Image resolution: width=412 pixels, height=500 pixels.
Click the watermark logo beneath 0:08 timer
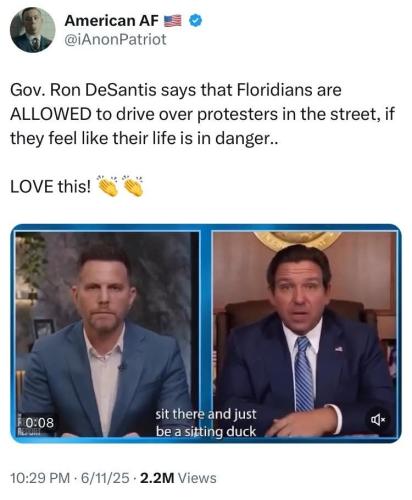[28, 432]
